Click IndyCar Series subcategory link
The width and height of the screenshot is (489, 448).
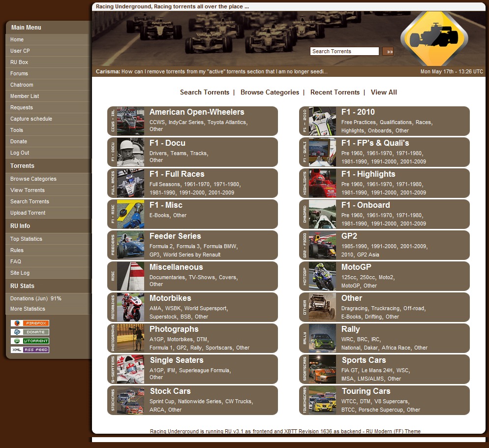[186, 122]
